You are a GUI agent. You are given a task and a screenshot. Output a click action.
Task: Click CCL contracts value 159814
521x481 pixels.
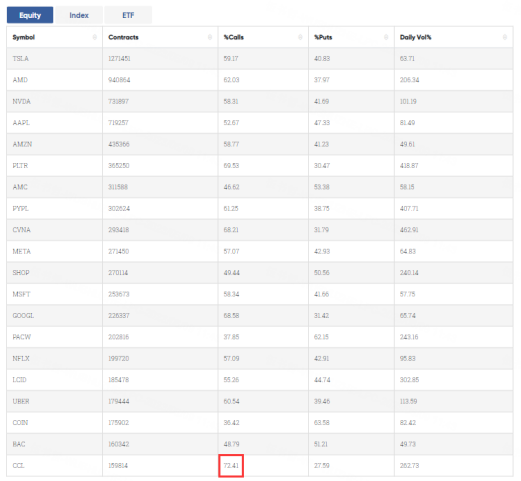tap(118, 466)
